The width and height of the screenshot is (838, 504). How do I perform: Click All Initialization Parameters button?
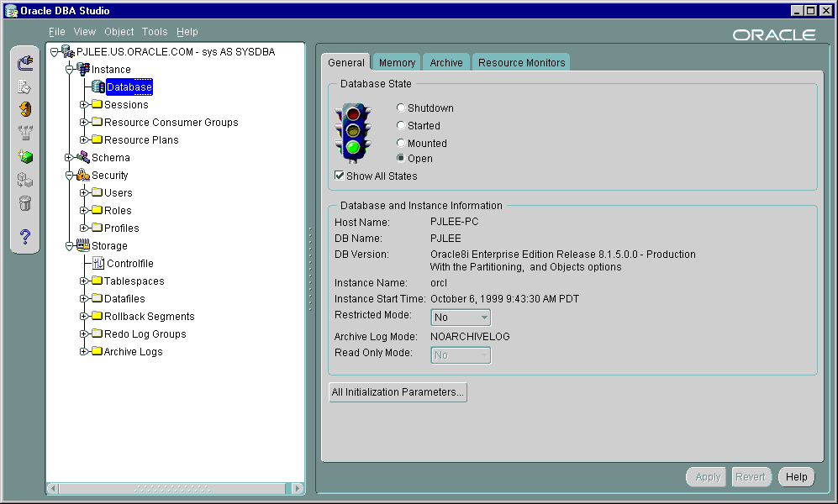tap(397, 392)
